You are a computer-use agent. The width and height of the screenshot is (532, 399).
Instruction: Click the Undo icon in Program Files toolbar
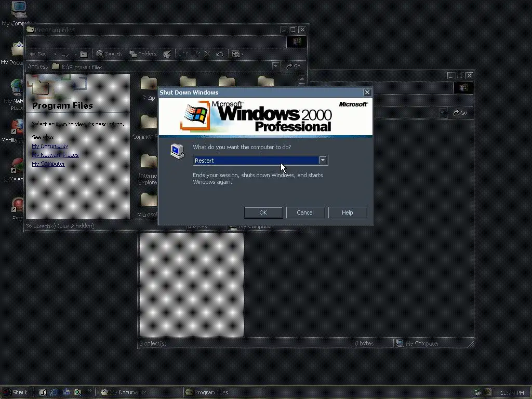point(220,54)
